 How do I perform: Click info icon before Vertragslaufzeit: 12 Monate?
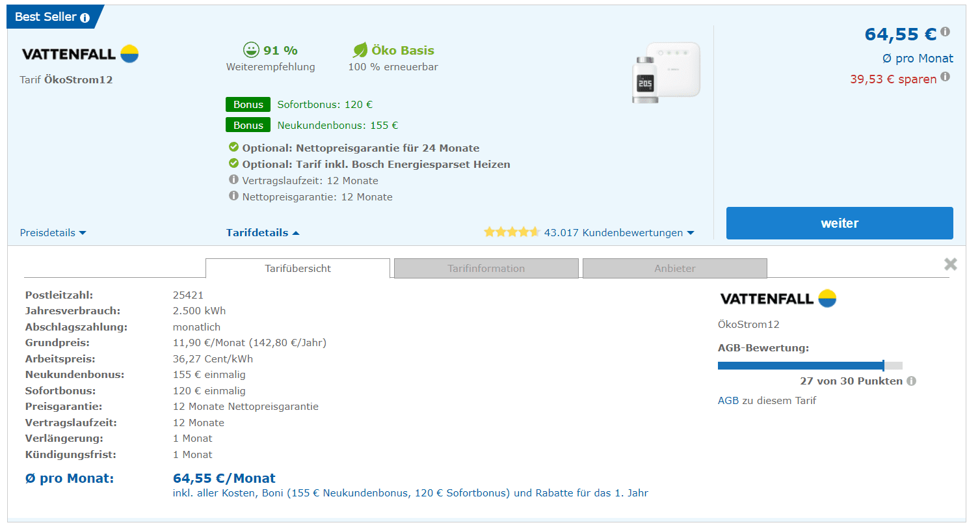[x=233, y=180]
